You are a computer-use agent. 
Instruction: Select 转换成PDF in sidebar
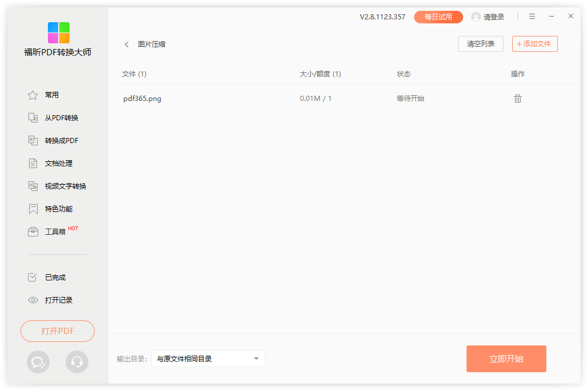click(53, 141)
